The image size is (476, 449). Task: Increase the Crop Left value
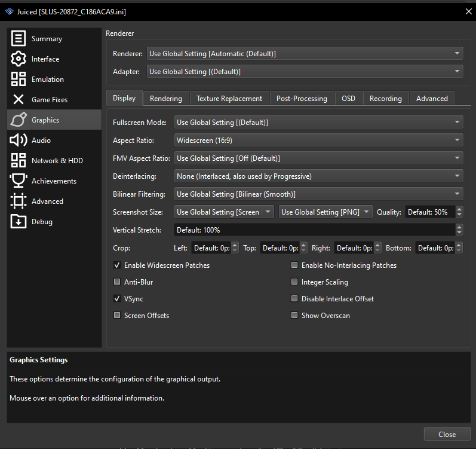[235, 245]
